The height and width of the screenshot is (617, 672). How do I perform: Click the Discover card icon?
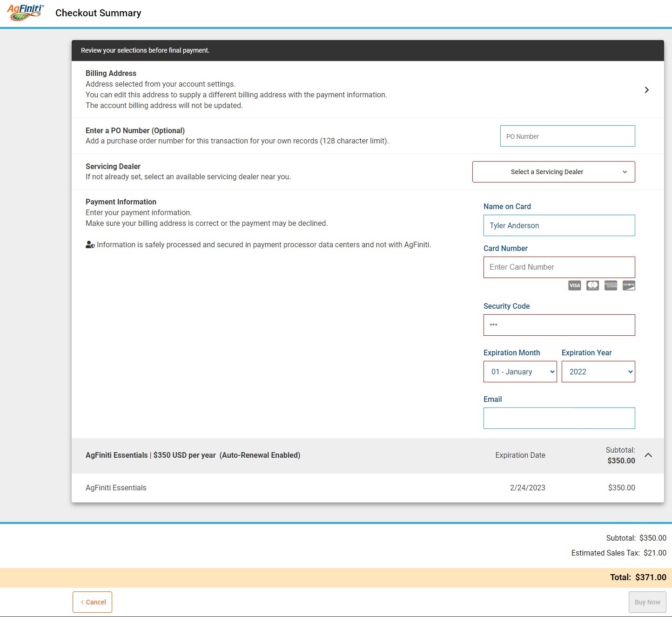(x=629, y=285)
